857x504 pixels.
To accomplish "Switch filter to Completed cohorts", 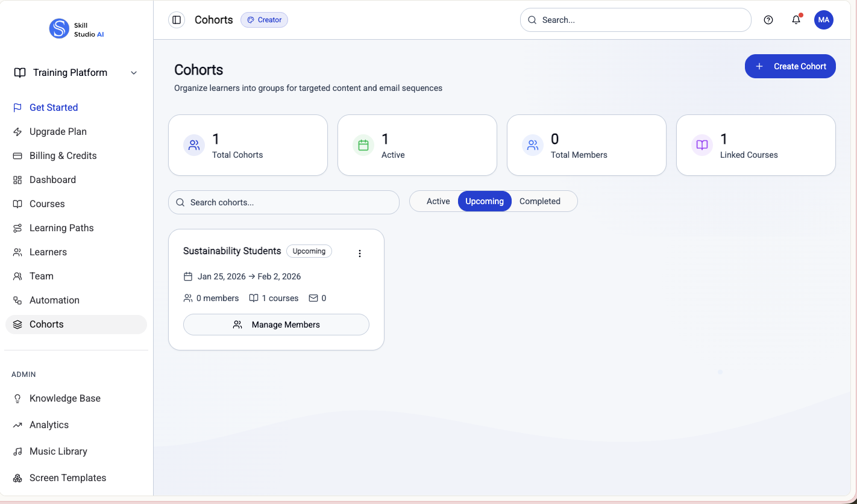I will click(x=540, y=201).
